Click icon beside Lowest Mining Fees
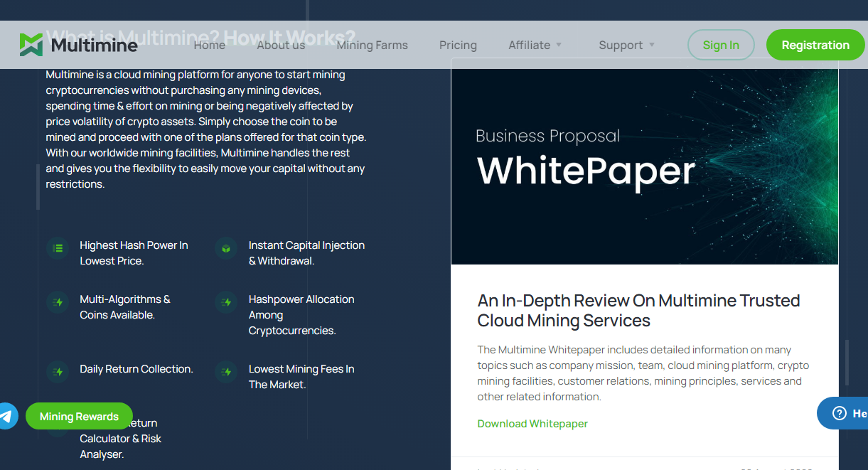868x470 pixels. [226, 372]
